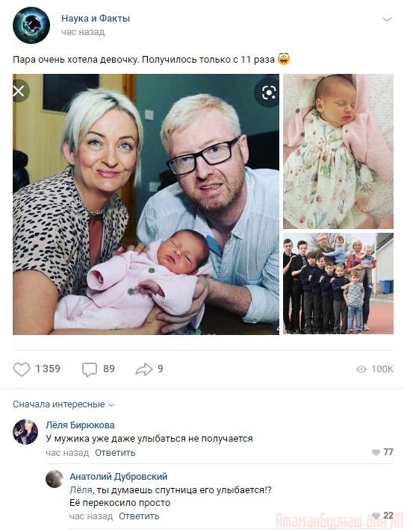Screen dimensions: 413x532
Task: Like Анатолий Дубровский's reply heart
Action: pyautogui.click(x=376, y=516)
